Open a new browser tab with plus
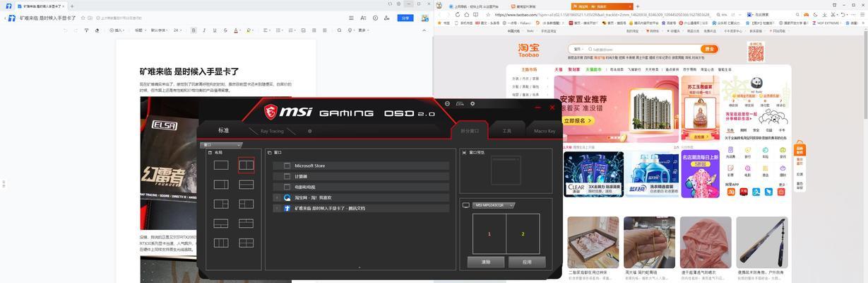This screenshot has height=283, width=868. click(x=637, y=6)
